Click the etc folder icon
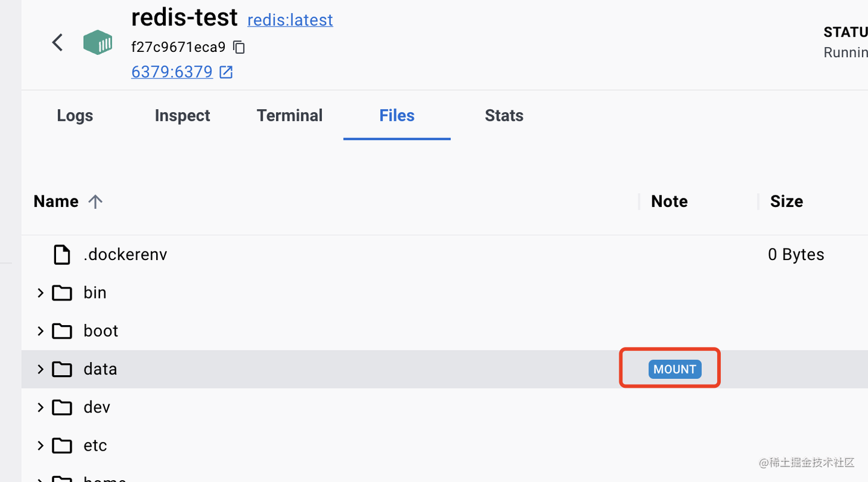 click(62, 445)
